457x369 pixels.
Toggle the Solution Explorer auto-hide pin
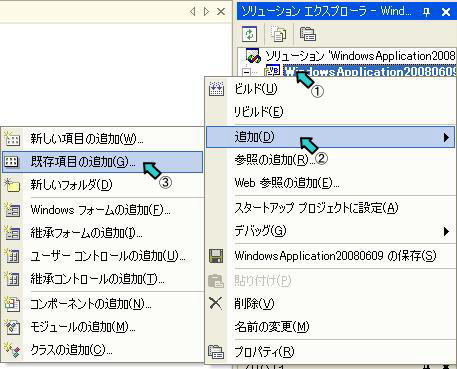(x=426, y=12)
